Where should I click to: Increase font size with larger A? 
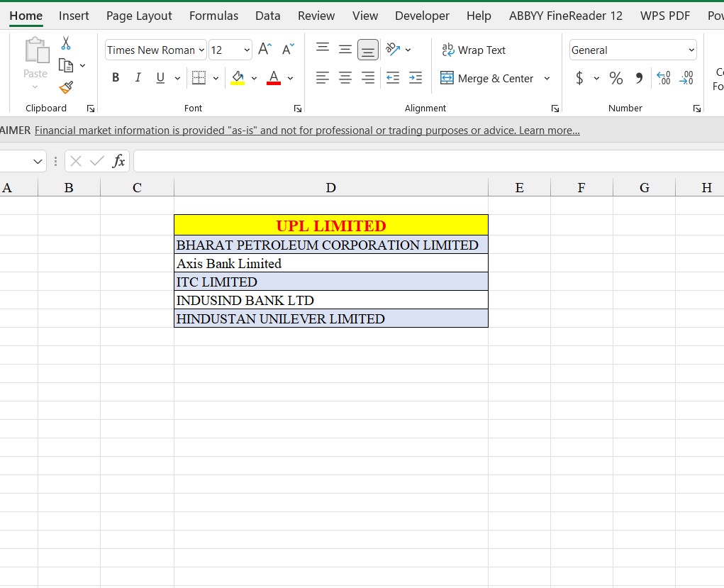[265, 49]
